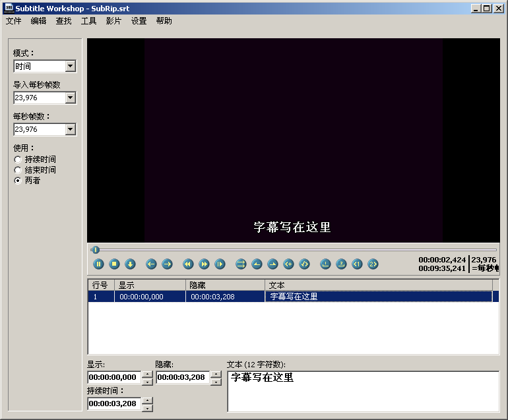Increase the 显示 time with up spinner
The height and width of the screenshot is (420, 508).
[147, 374]
